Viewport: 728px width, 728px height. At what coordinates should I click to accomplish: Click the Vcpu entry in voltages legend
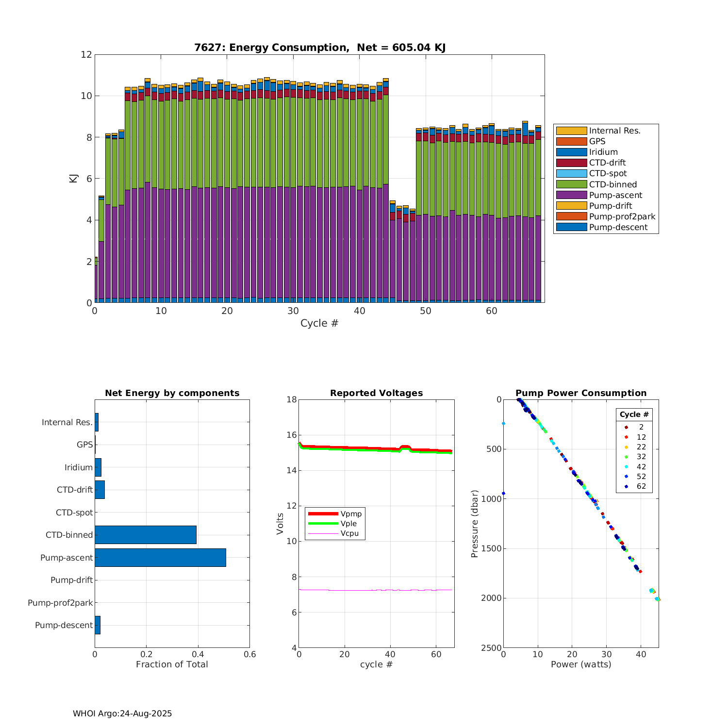(349, 533)
